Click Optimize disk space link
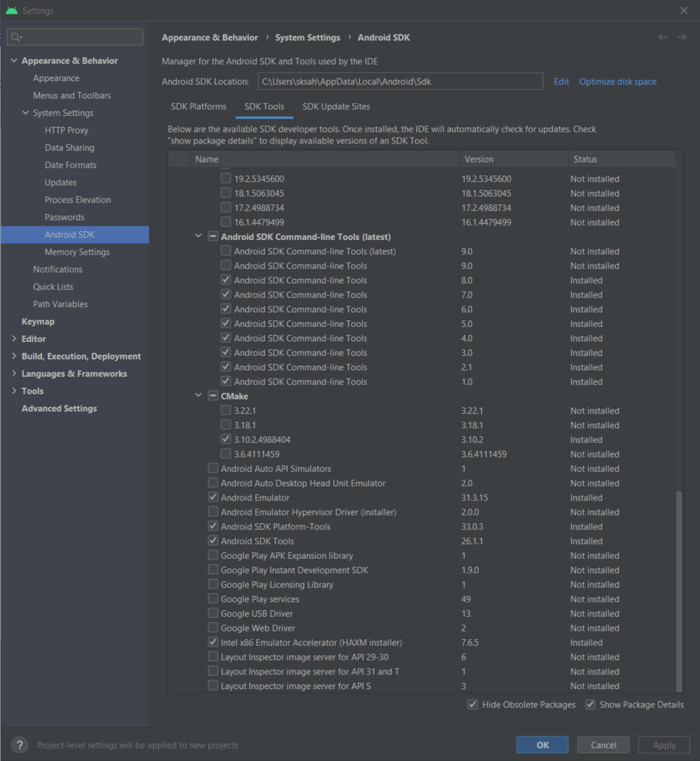The height and width of the screenshot is (761, 700). [617, 81]
